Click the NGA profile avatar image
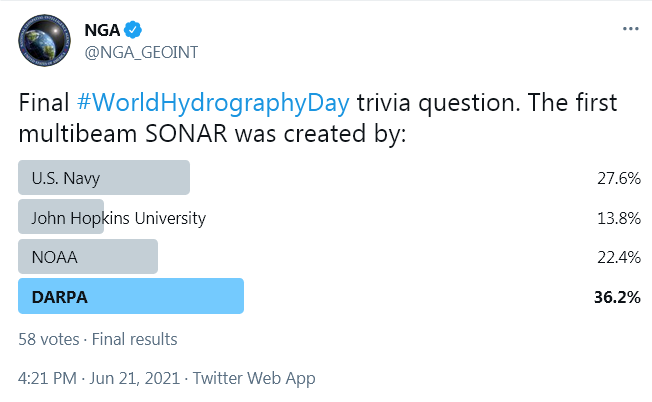Image resolution: width=652 pixels, height=402 pixels. click(x=44, y=40)
